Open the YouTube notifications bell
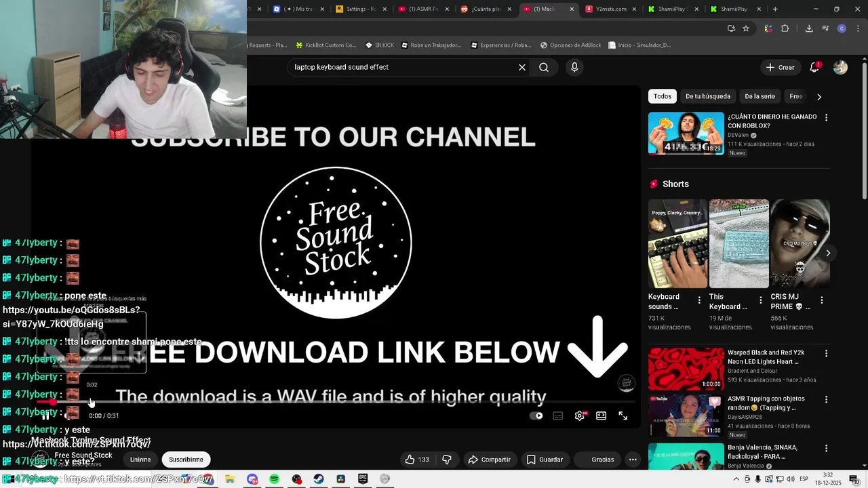 pyautogui.click(x=814, y=67)
